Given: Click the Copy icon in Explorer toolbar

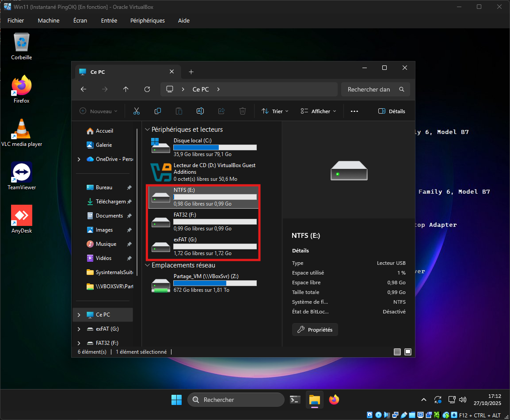Looking at the screenshot, I should (158, 111).
